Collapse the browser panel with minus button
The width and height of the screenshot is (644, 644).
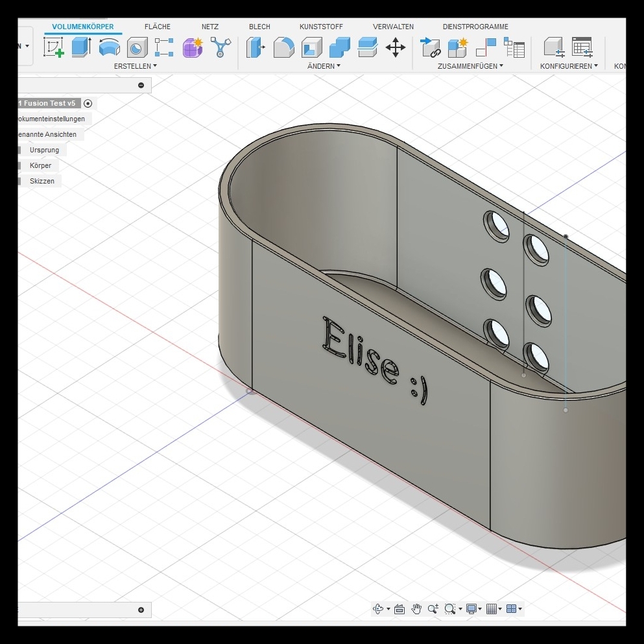(141, 86)
